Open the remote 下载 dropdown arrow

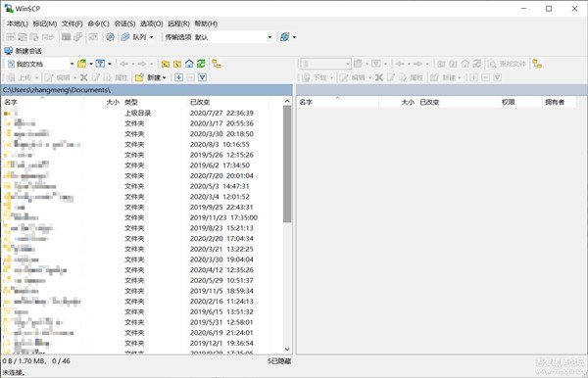click(x=331, y=77)
